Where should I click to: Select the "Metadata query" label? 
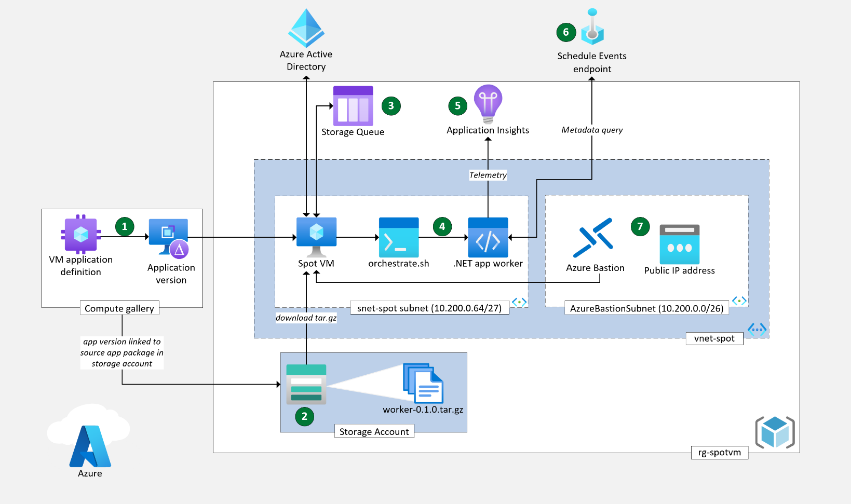(x=592, y=130)
